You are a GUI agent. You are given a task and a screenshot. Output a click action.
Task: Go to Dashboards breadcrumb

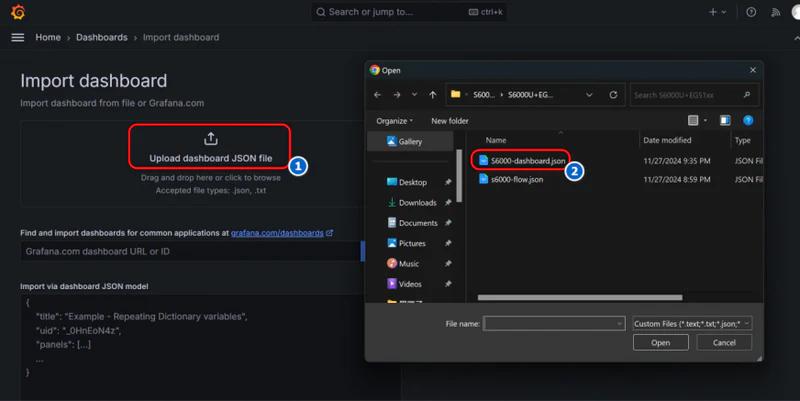pyautogui.click(x=102, y=37)
